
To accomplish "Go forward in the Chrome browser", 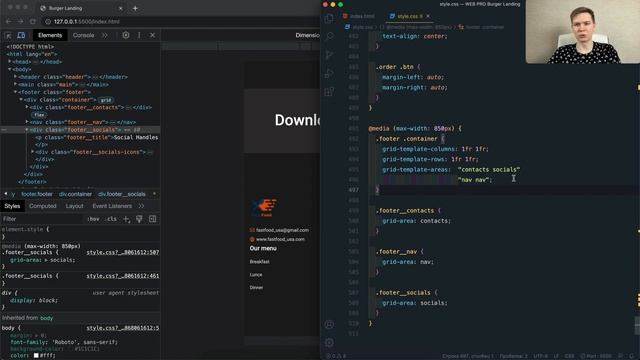I will pos(20,21).
